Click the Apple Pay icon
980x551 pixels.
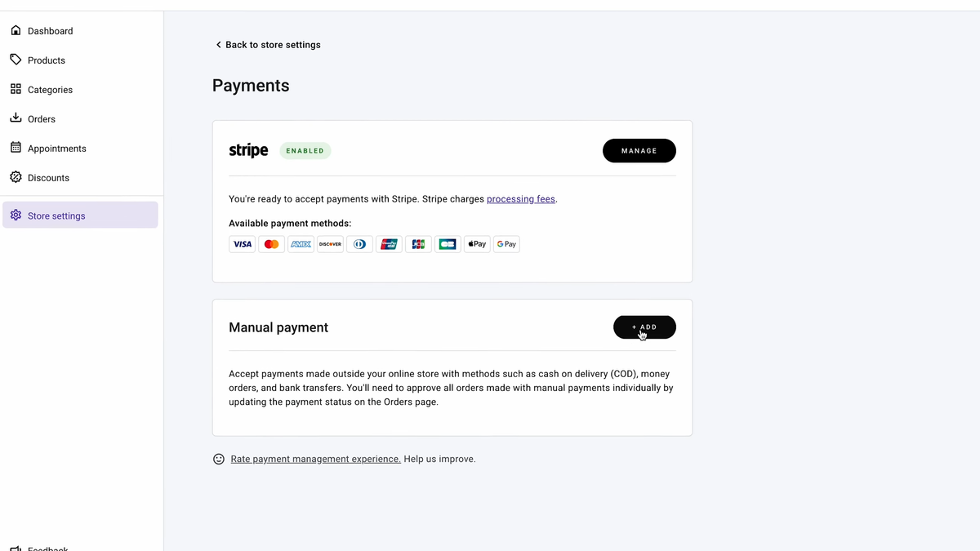click(x=477, y=244)
